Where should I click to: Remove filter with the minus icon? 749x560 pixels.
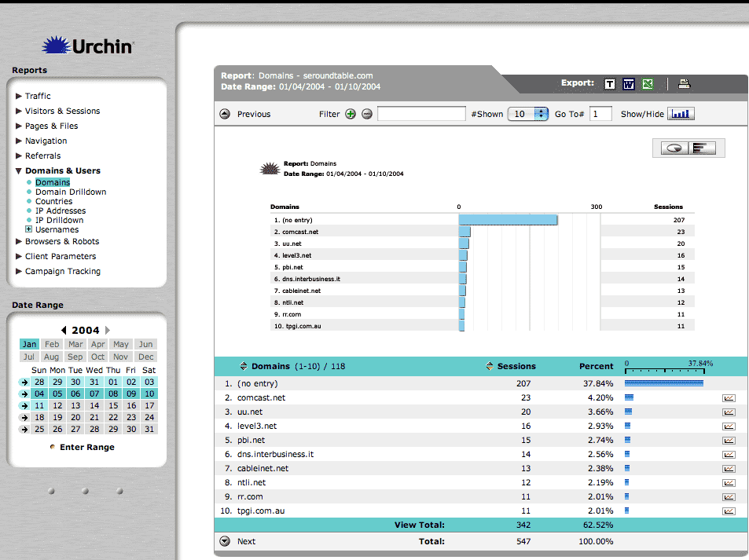[x=367, y=114]
